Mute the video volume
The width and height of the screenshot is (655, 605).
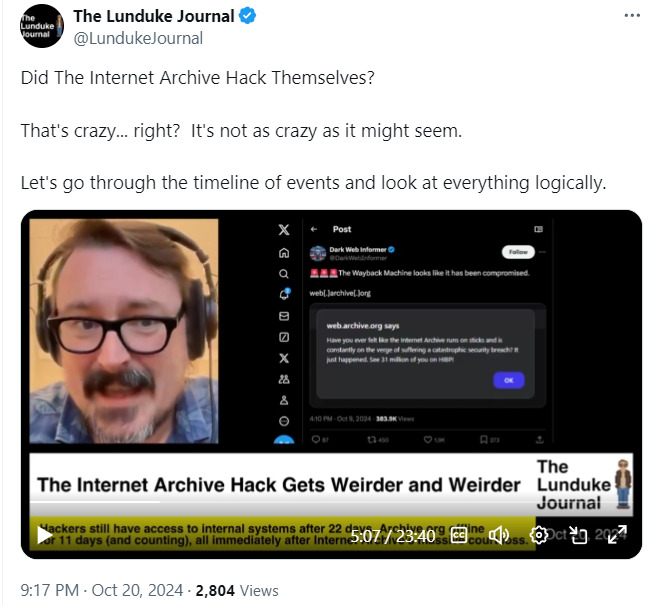(x=499, y=535)
